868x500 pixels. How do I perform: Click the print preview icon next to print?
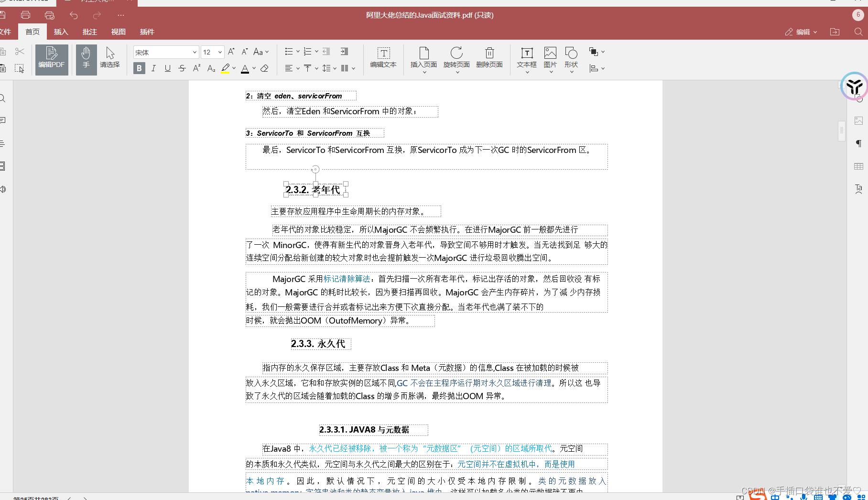click(x=49, y=15)
